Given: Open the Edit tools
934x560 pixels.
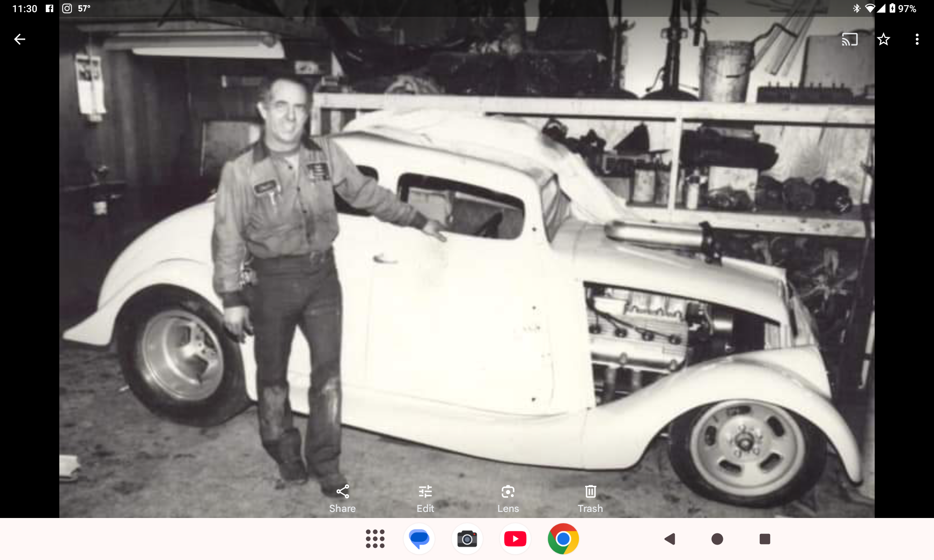Looking at the screenshot, I should coord(425,498).
